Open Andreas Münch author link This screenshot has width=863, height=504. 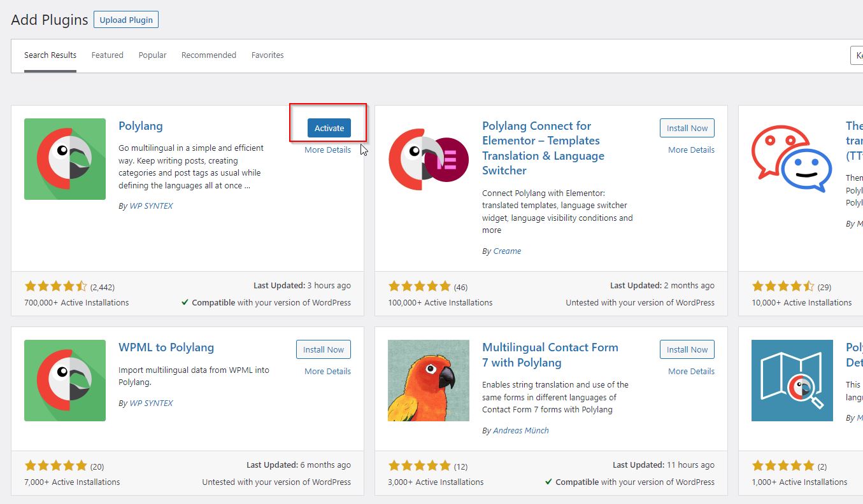(x=521, y=431)
